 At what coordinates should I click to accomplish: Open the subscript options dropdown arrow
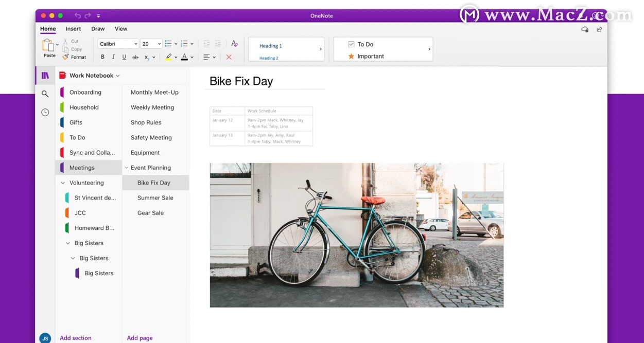(153, 58)
